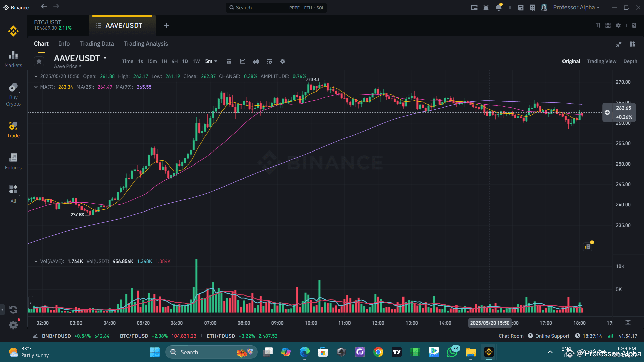Click the Binance logo in the sidebar
Screen dimensions: 644x362
pos(13,31)
